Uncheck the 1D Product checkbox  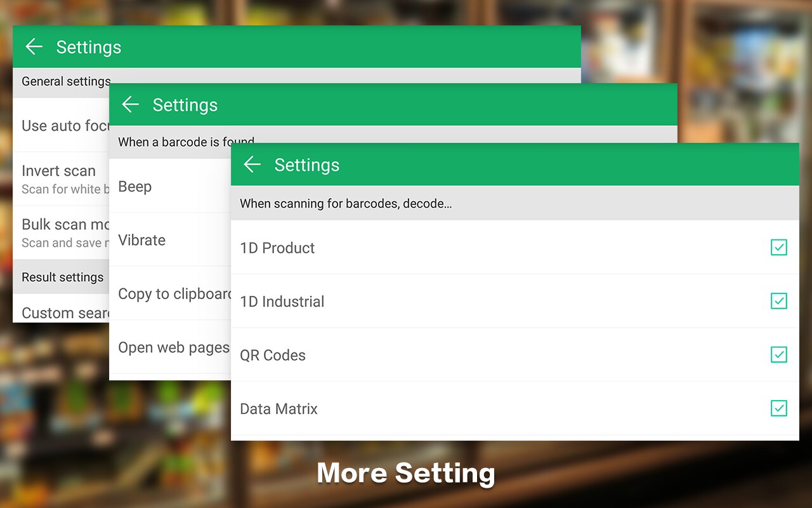point(778,248)
